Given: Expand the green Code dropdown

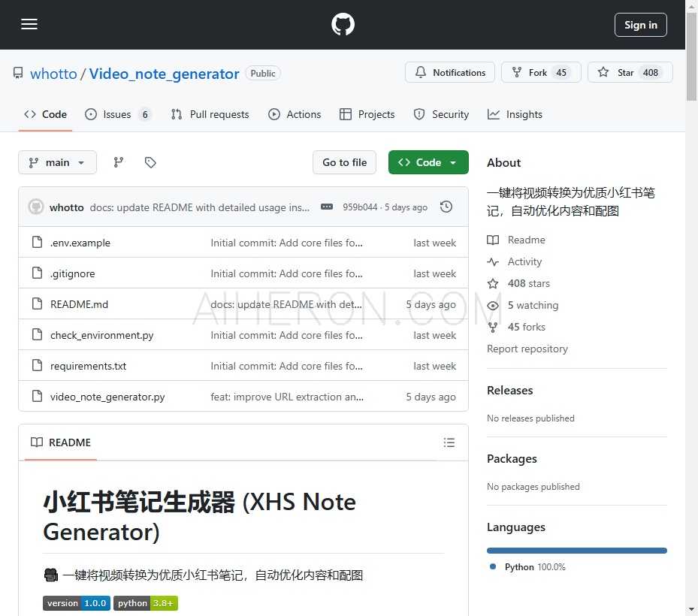Looking at the screenshot, I should [x=428, y=162].
